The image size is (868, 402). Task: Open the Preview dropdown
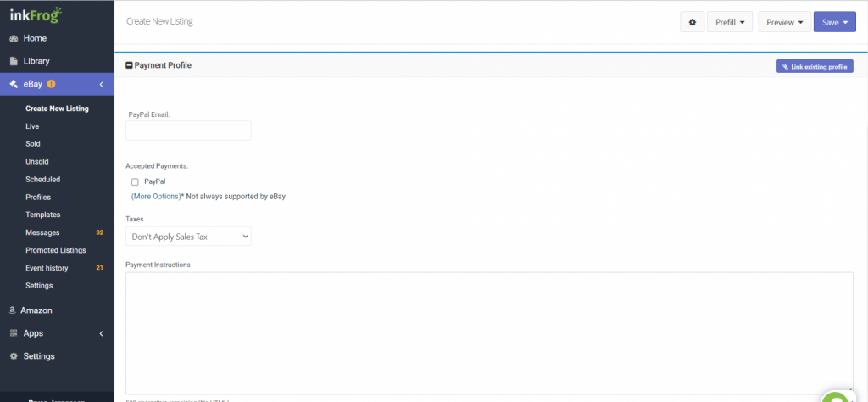[x=784, y=22]
